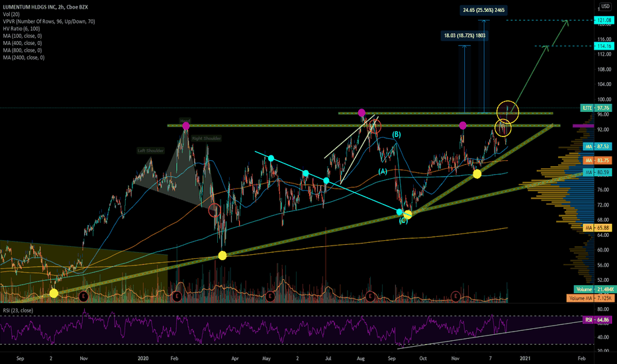This screenshot has width=617, height=364.
Task: Select the (B) wave label
Action: 397,134
